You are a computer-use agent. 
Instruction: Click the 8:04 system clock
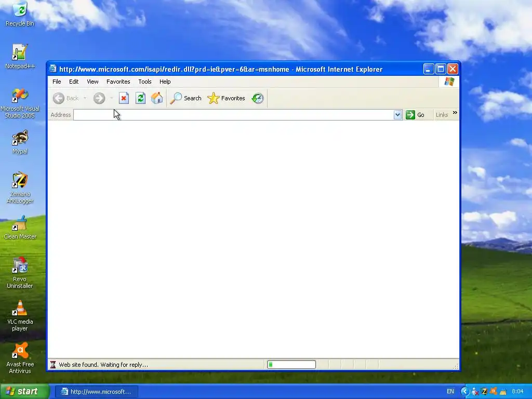[517, 392]
